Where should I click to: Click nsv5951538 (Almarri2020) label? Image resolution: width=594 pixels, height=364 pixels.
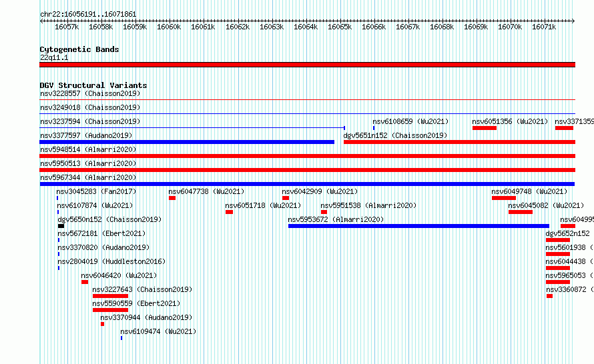click(368, 205)
